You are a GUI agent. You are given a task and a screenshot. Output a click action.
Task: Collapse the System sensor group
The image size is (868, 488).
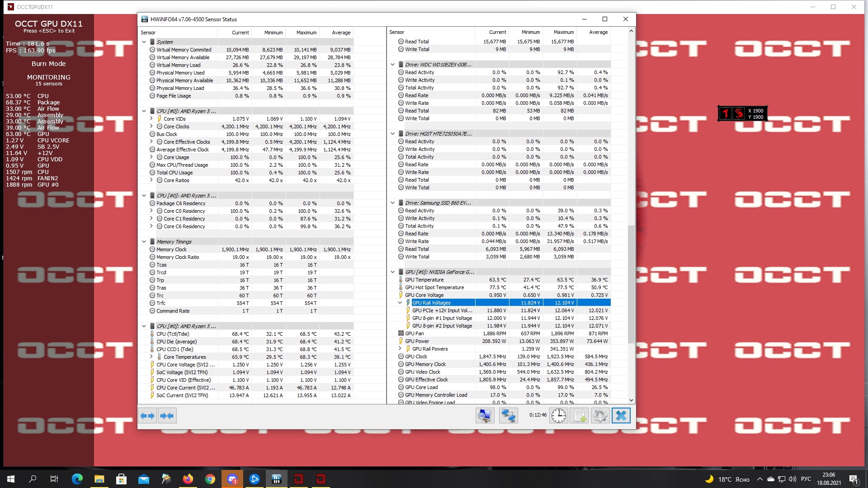(144, 42)
